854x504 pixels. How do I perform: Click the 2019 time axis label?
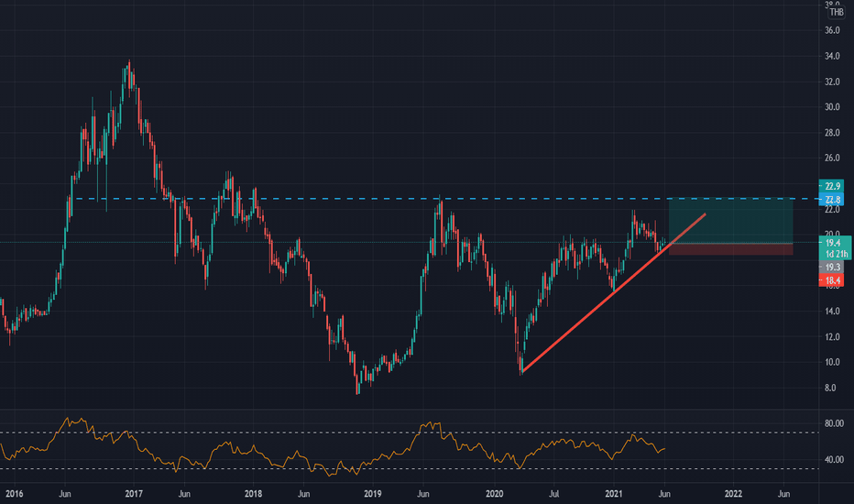tap(373, 494)
